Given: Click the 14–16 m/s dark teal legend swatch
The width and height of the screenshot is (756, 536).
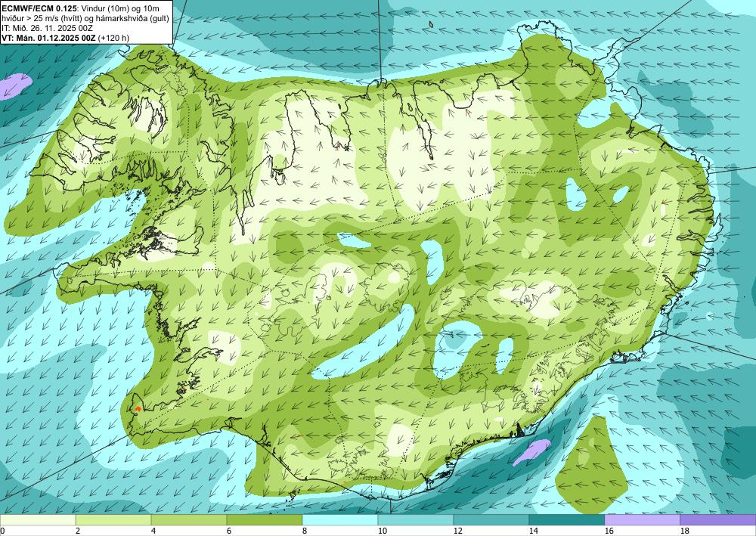Looking at the screenshot, I should (567, 520).
